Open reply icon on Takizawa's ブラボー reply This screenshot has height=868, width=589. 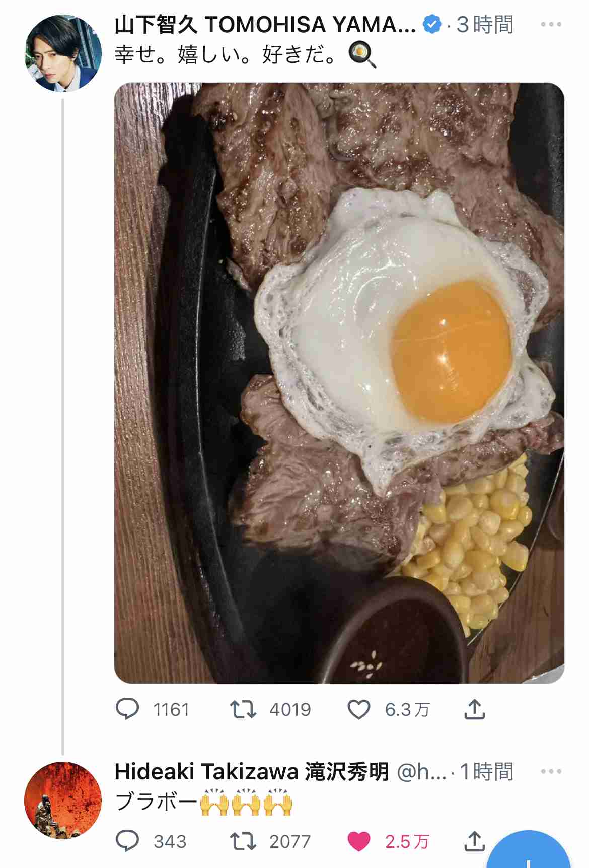[127, 841]
